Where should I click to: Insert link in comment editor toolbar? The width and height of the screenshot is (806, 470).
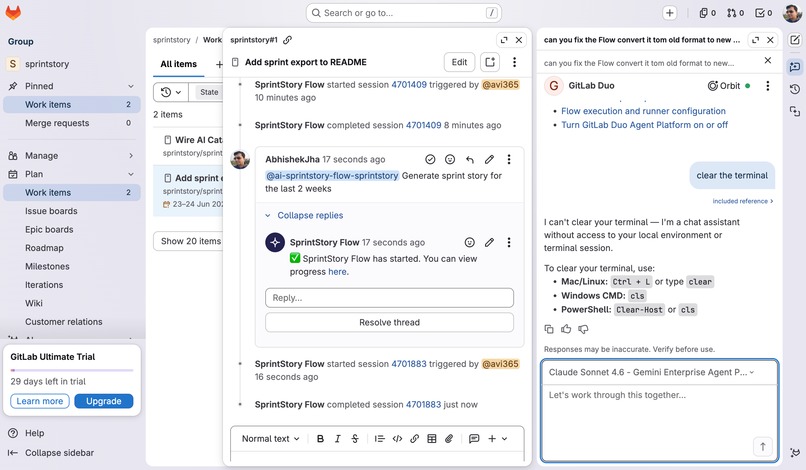(414, 439)
